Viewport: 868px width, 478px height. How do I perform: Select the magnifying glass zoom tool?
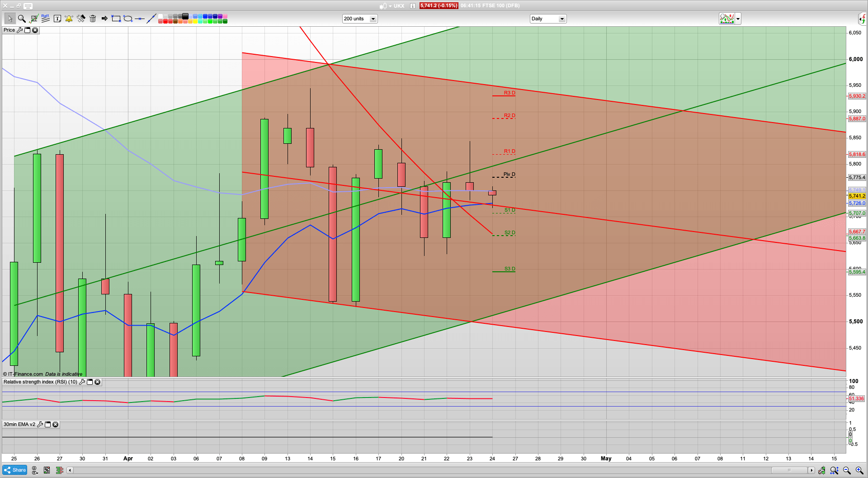[x=21, y=19]
